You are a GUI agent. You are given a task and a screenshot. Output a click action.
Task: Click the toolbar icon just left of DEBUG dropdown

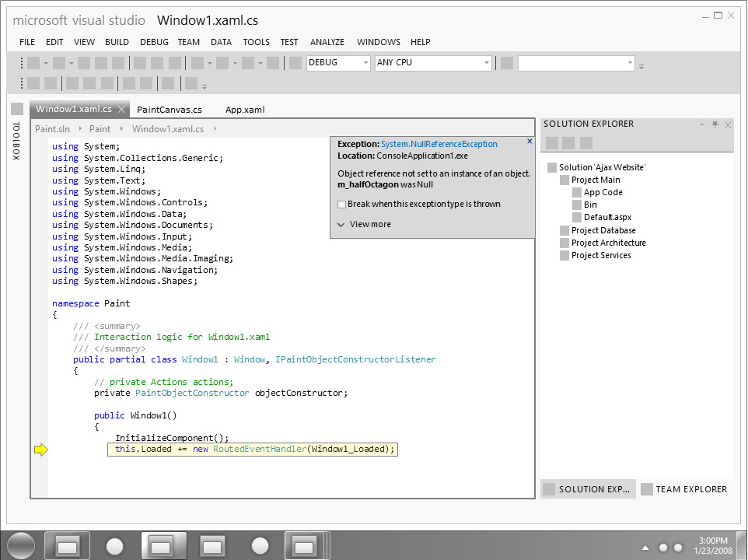(x=295, y=62)
